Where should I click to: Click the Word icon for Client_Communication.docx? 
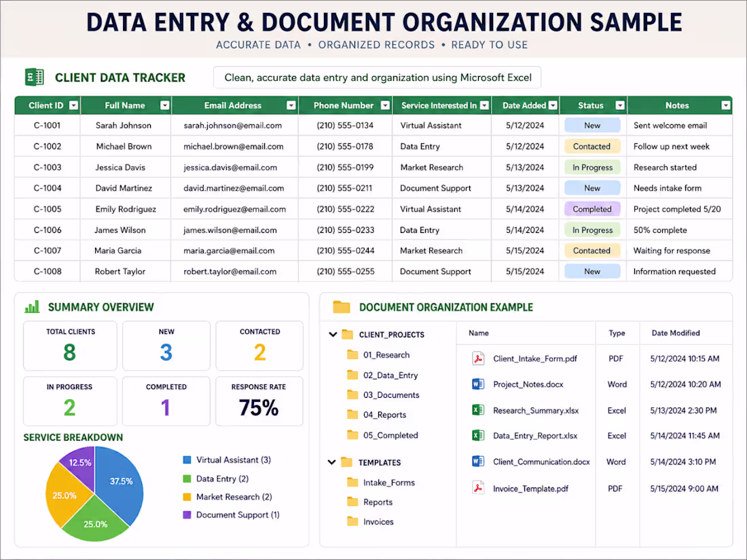click(x=478, y=462)
